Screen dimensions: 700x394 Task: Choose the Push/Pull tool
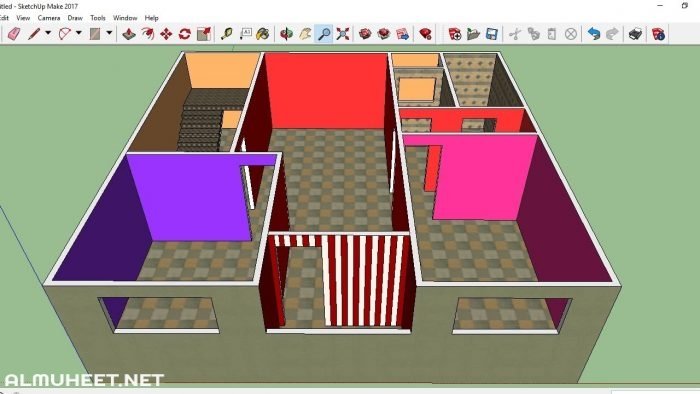129,33
